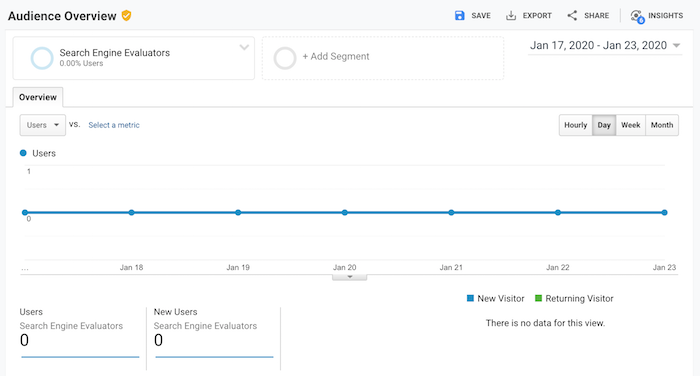The width and height of the screenshot is (700, 376).
Task: Click the 'Jan 22' axis label
Action: (558, 267)
